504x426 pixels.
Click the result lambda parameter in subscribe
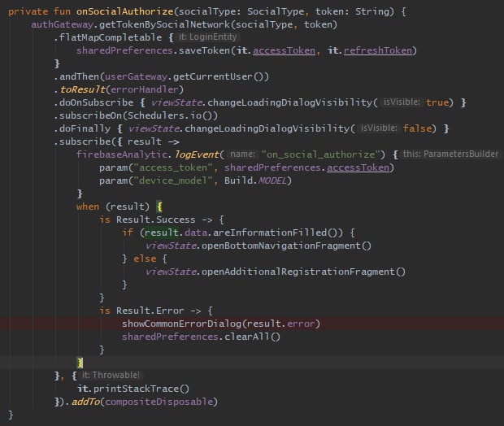click(145, 141)
